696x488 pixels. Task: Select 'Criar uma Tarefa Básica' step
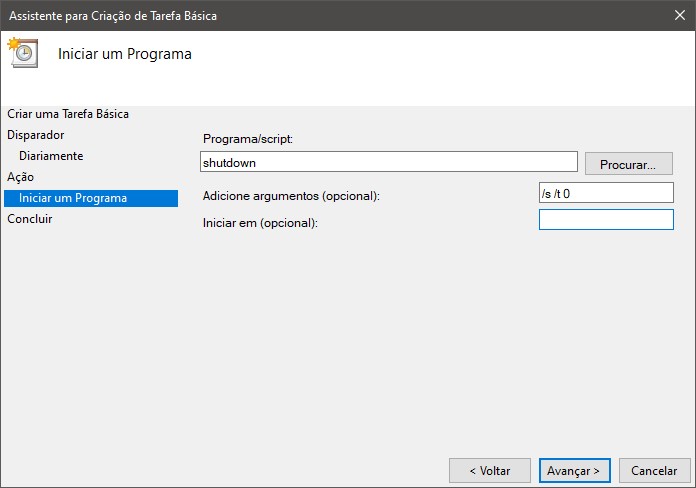pos(68,114)
